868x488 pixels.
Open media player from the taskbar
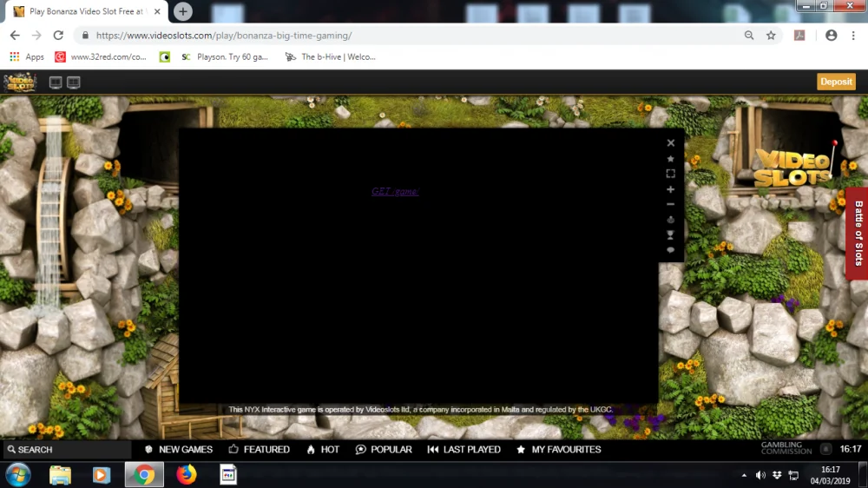tap(101, 475)
